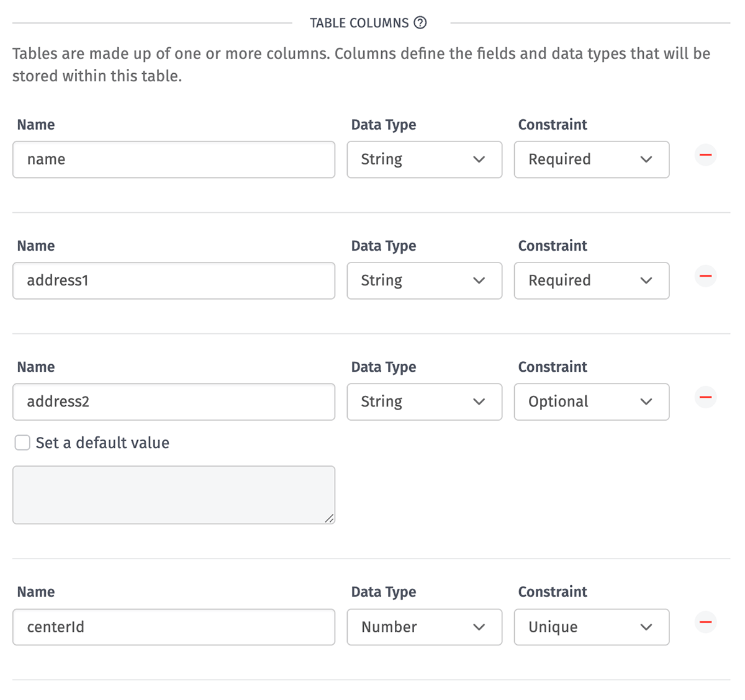The height and width of the screenshot is (700, 745).
Task: Click the default value text area
Action: click(x=174, y=495)
